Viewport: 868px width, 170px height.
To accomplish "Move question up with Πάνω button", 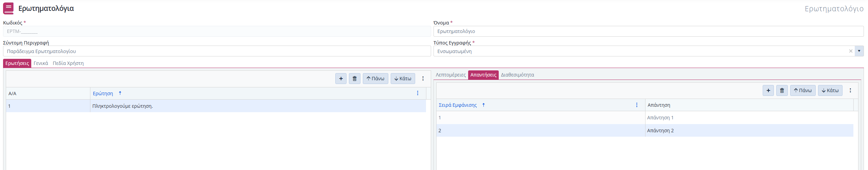I will coord(375,79).
